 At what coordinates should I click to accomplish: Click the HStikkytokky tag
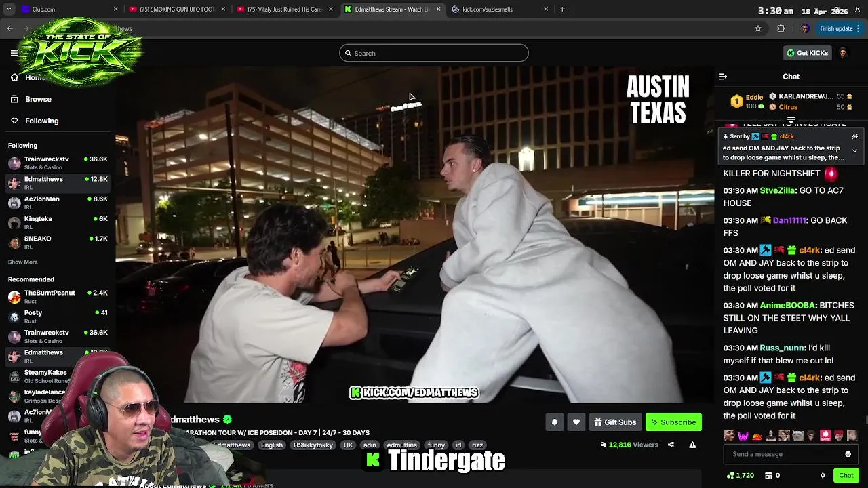[313, 445]
